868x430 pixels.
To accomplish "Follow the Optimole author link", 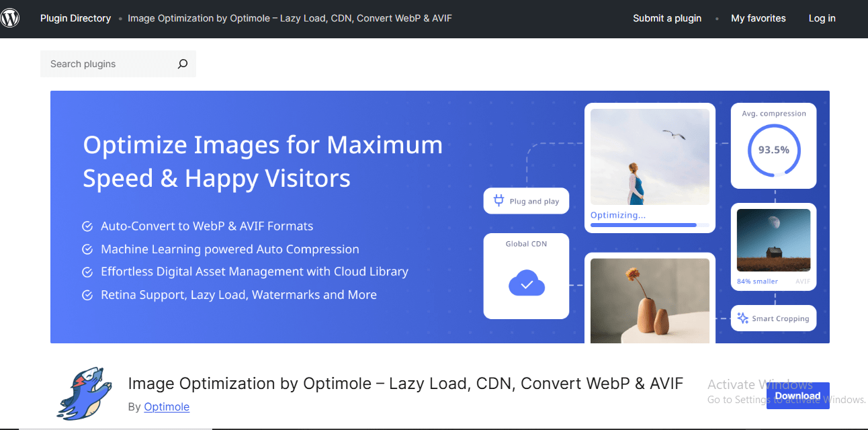I will pyautogui.click(x=167, y=406).
